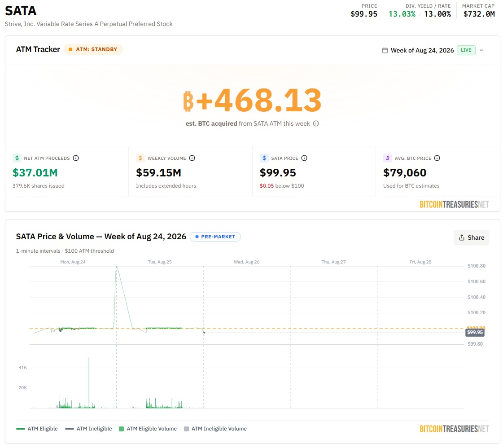Click 'Includes extended hours' text

click(x=166, y=186)
